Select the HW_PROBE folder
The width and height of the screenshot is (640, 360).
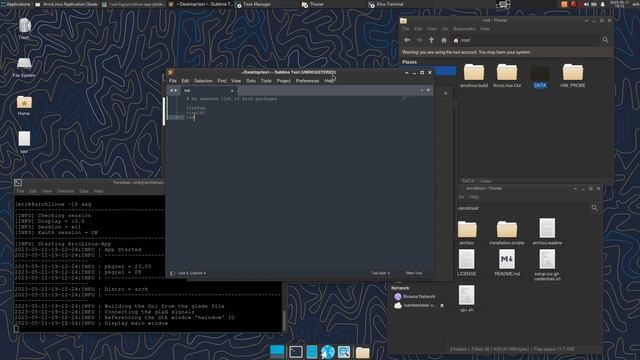coord(573,76)
